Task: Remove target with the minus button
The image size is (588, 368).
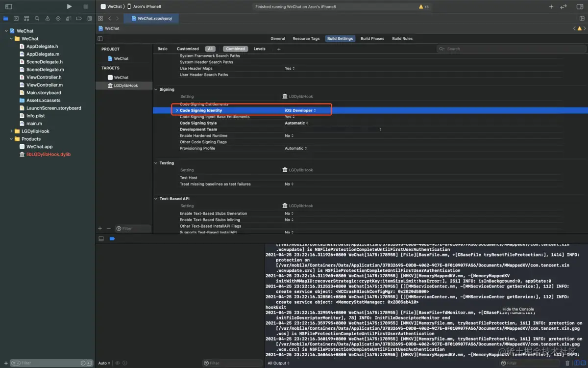Action: 109,228
